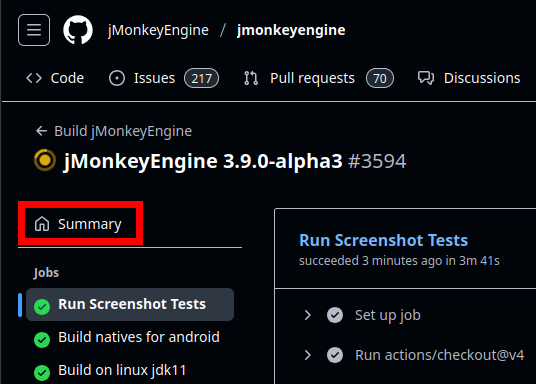Open the hamburger navigation menu
The height and width of the screenshot is (384, 536).
tap(34, 30)
